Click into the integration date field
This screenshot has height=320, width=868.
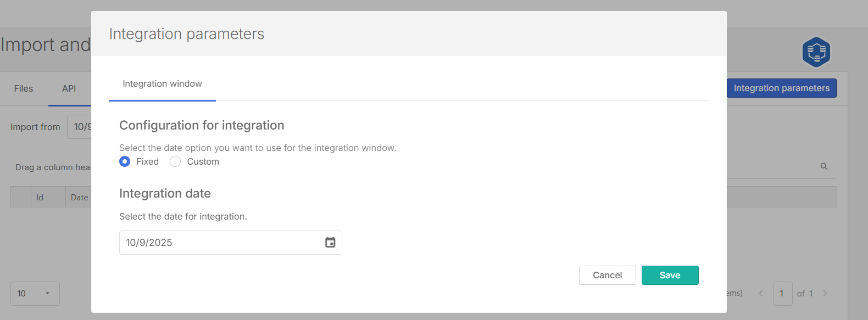click(x=220, y=243)
